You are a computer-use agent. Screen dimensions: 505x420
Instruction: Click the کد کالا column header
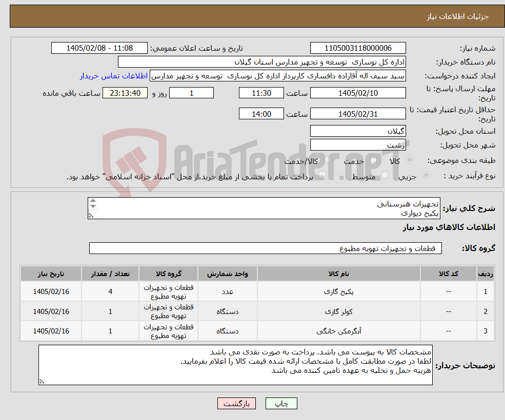pyautogui.click(x=449, y=274)
